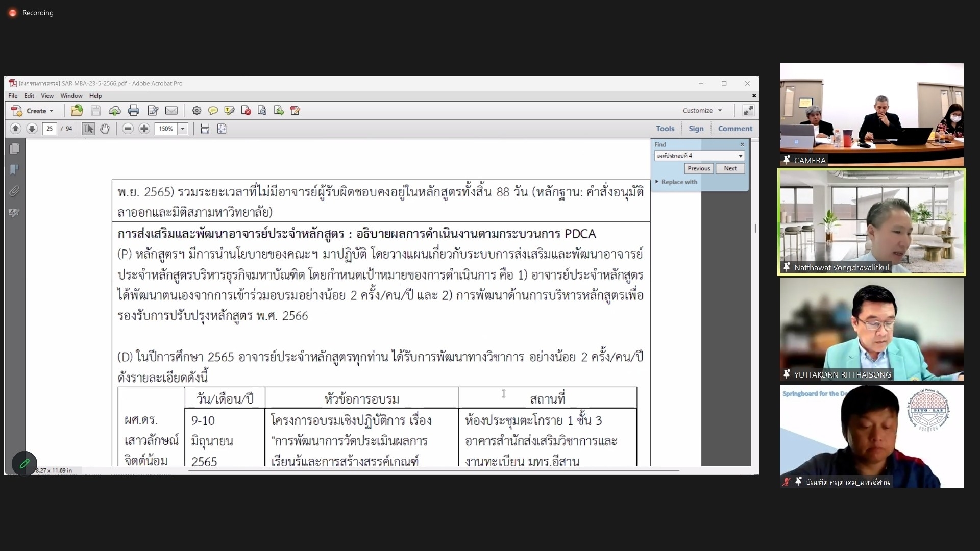Viewport: 980px width, 551px height.
Task: Click the Next find result button
Action: [730, 168]
